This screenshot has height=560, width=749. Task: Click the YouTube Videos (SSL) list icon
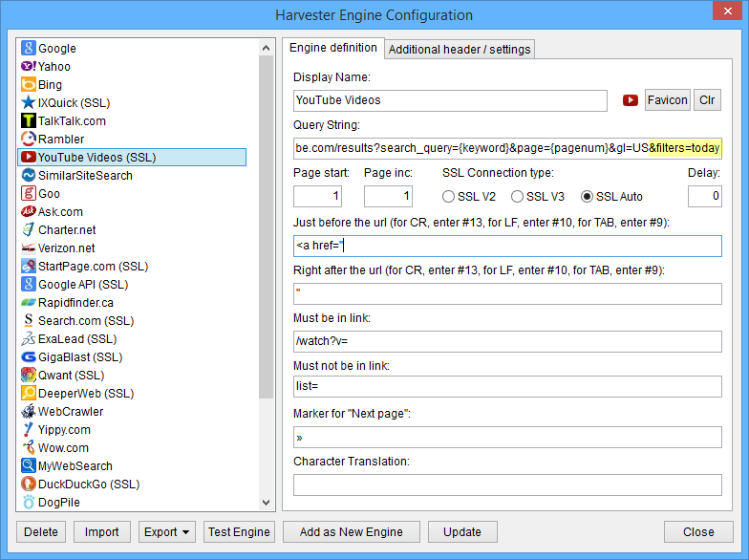pyautogui.click(x=29, y=157)
